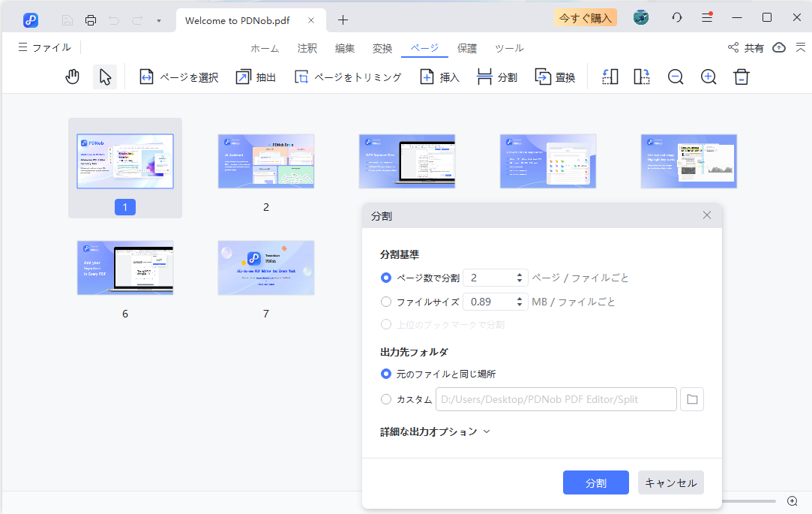The image size is (812, 514).
Task: Click the 置換 replace tool
Action: tap(555, 77)
